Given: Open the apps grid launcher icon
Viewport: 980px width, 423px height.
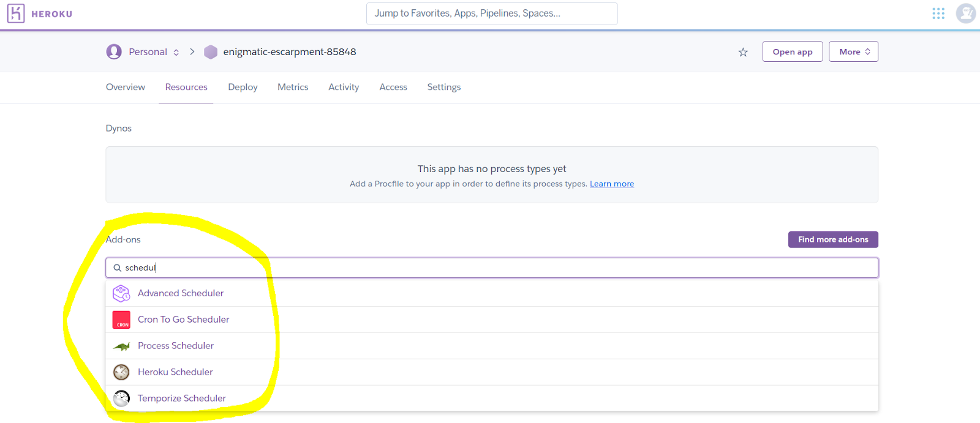Looking at the screenshot, I should coord(938,13).
